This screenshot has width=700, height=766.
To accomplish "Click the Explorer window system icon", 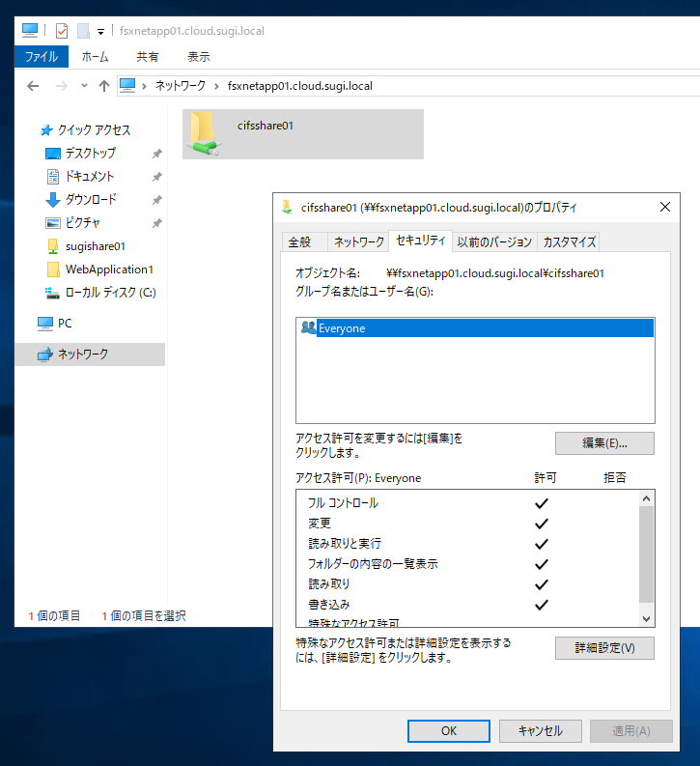I will click(30, 30).
